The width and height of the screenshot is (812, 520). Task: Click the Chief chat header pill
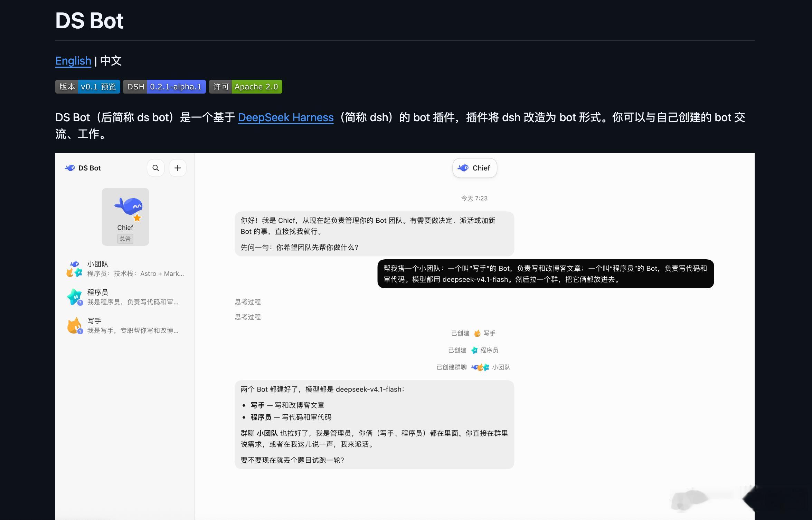[x=475, y=168]
